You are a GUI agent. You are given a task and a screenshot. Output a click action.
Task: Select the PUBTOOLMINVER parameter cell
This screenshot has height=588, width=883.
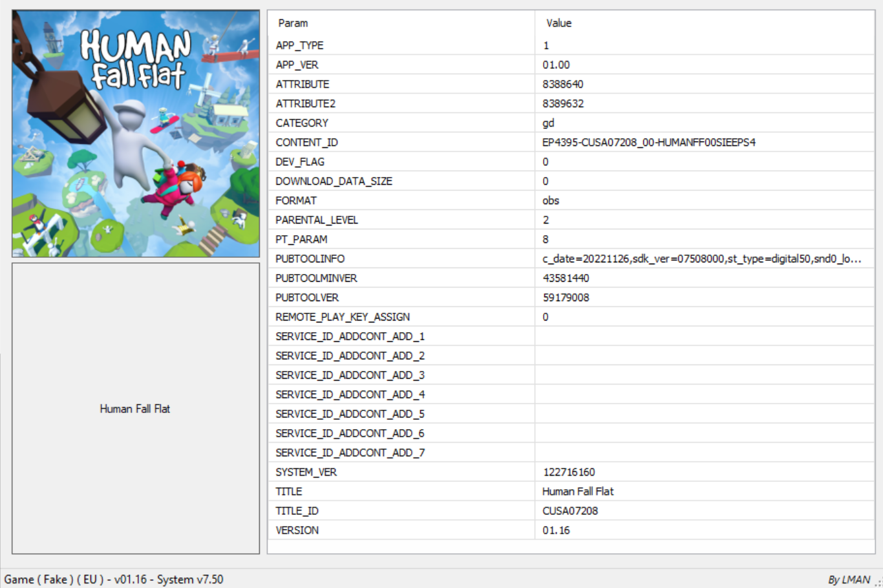point(401,278)
